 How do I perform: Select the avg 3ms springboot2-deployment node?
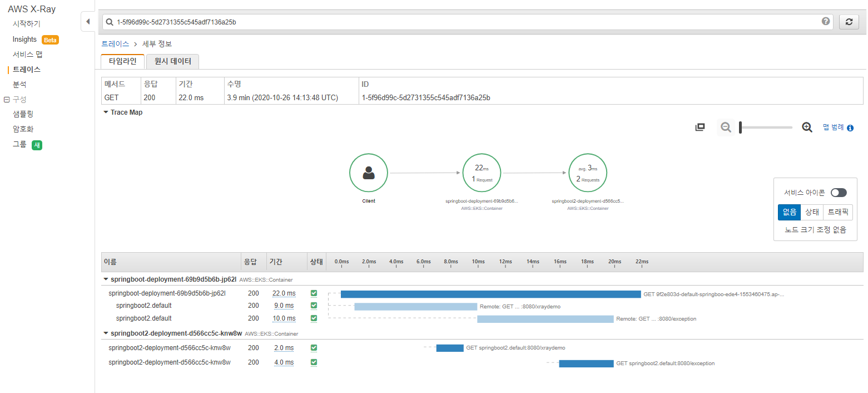[x=588, y=173]
